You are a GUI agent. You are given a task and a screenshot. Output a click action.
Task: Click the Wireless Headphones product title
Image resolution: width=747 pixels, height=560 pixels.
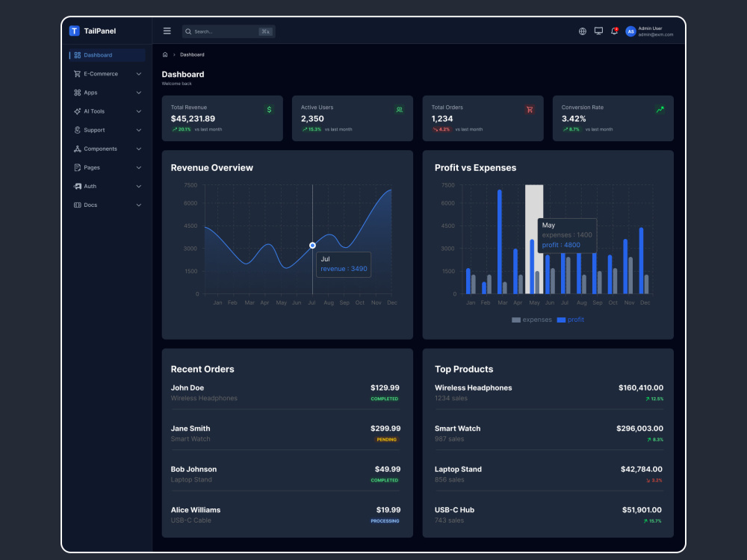[473, 388]
